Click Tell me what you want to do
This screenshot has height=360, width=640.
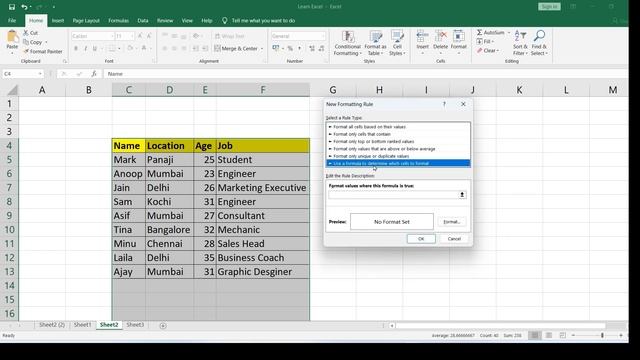tap(263, 20)
